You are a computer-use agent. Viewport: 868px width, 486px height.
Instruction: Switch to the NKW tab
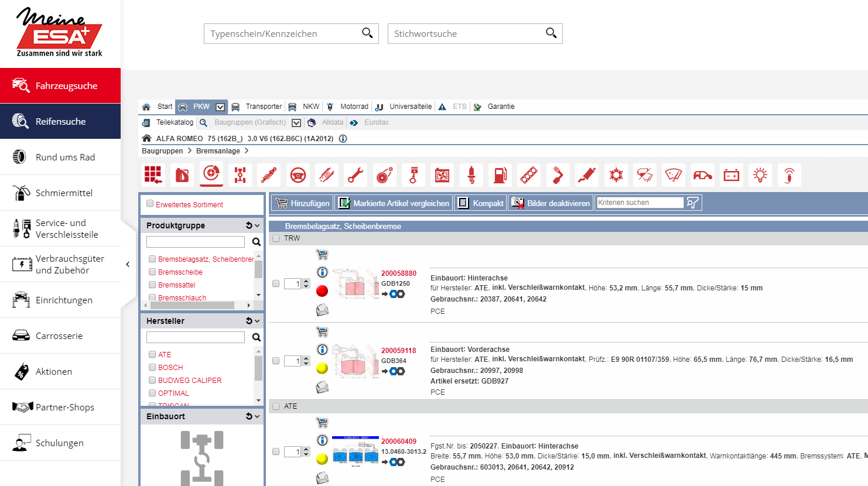point(303,107)
